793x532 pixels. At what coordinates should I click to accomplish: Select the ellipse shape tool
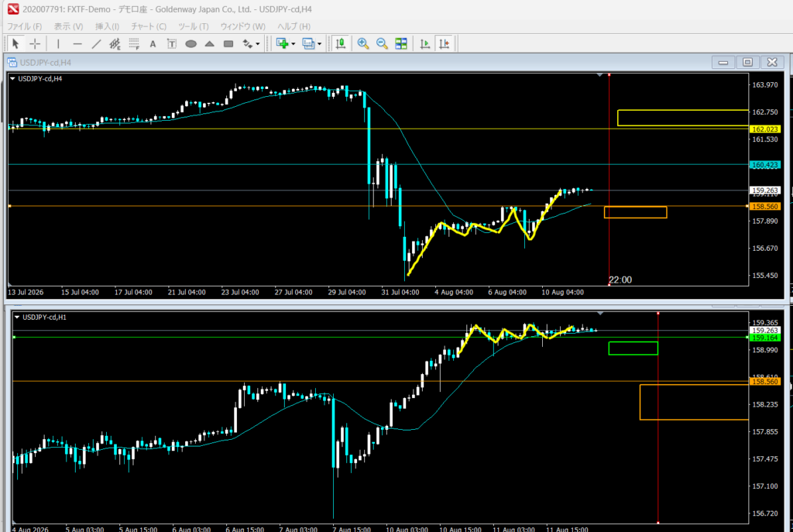[191, 44]
